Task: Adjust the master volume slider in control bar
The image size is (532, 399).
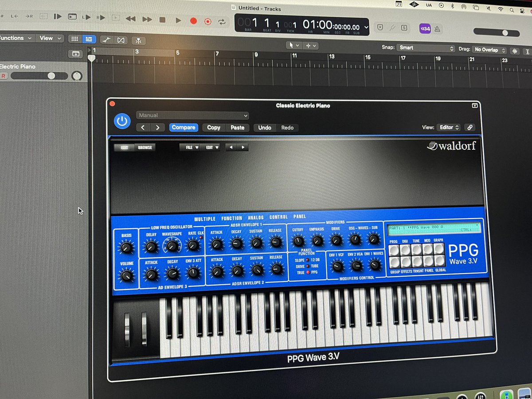Action: tap(496, 33)
